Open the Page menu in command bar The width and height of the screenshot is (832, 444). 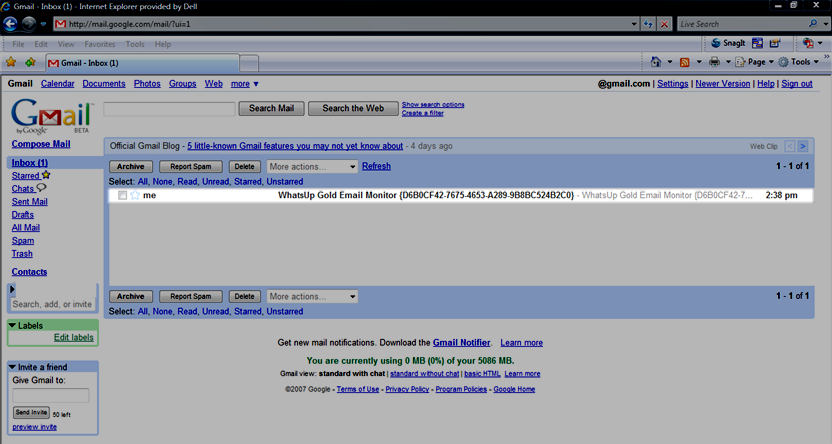754,62
